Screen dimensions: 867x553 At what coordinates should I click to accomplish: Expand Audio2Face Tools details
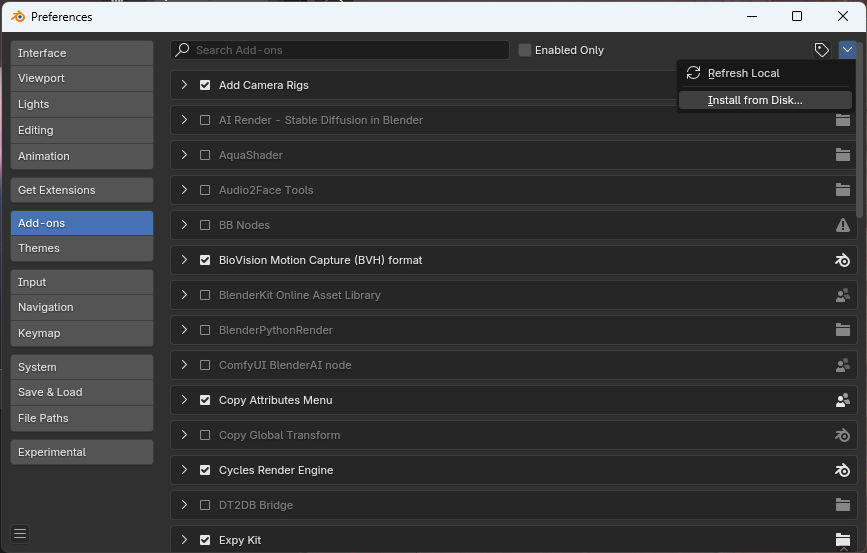click(184, 190)
